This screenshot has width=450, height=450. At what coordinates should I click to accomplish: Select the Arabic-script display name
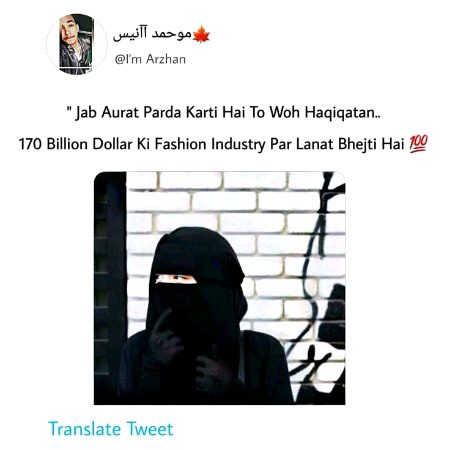[x=152, y=35]
